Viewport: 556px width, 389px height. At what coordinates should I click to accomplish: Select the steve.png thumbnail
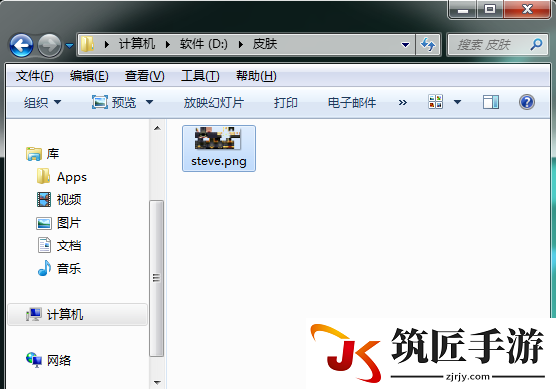[219, 148]
